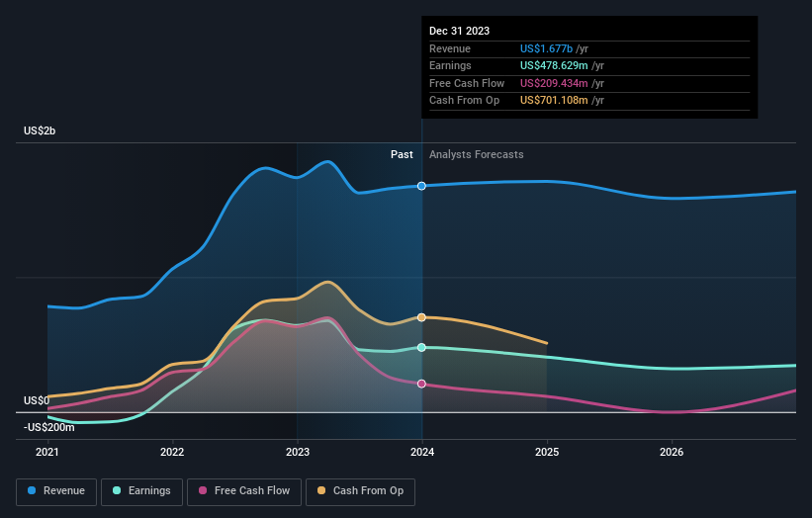Click the Analysts Forecasts label
Viewport: 812px width, 518px height.
pos(476,154)
